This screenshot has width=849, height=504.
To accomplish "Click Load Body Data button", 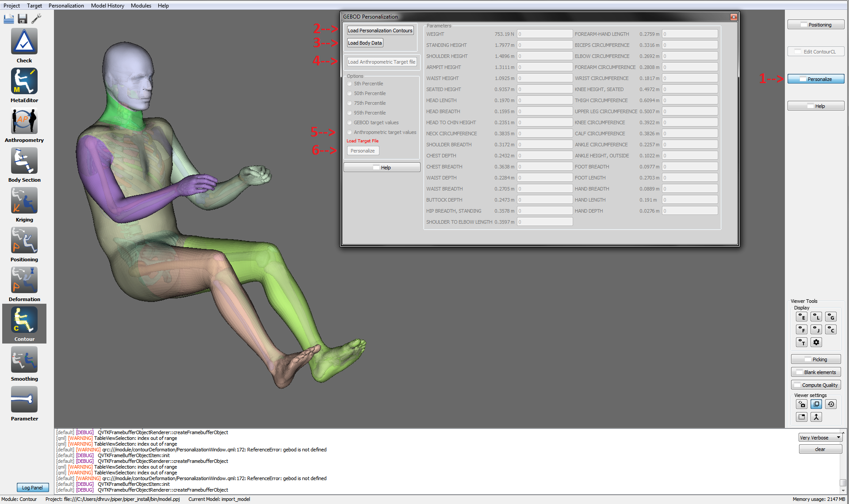I will pyautogui.click(x=365, y=43).
